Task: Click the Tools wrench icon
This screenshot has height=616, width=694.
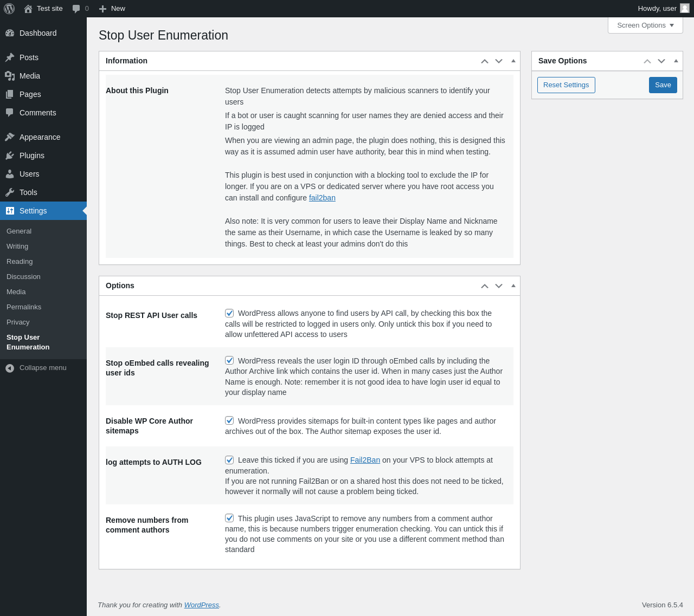Action: [10, 192]
